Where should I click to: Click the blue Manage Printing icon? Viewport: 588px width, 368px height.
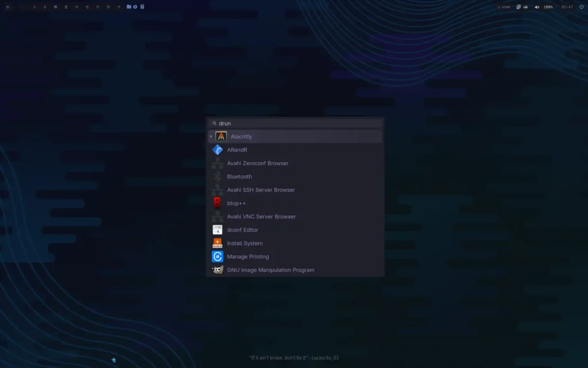(218, 256)
